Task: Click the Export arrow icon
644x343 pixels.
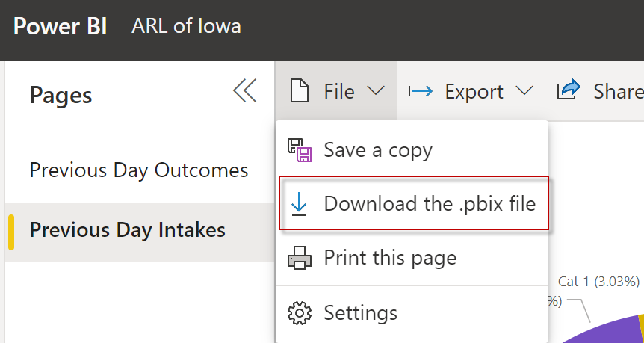Action: coord(421,91)
